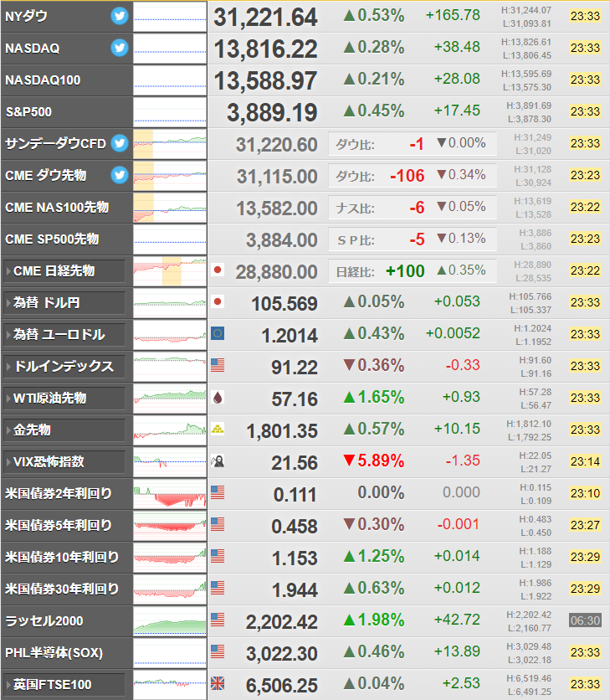This screenshot has width=610, height=700.
Task: Click the ラッセル2000 timestamp 06:30
Action: point(585,620)
